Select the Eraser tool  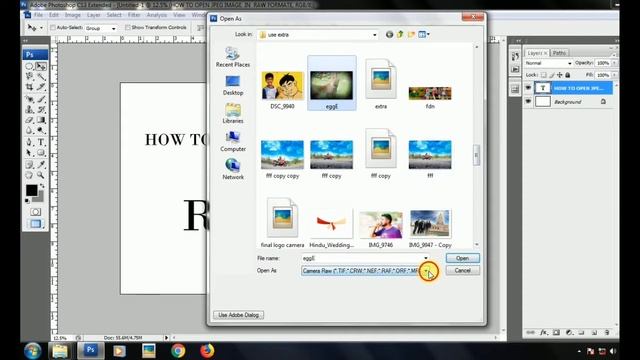coord(29,120)
